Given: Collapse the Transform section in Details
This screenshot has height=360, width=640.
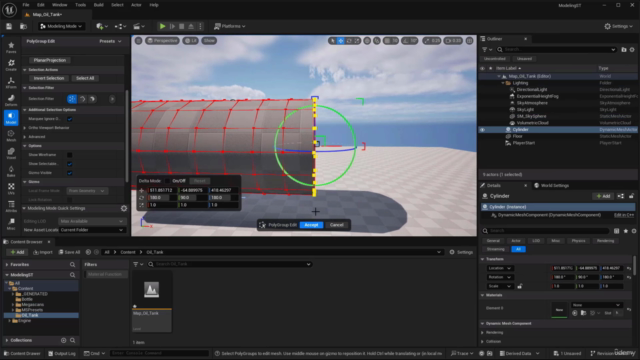Looking at the screenshot, I should [482, 259].
